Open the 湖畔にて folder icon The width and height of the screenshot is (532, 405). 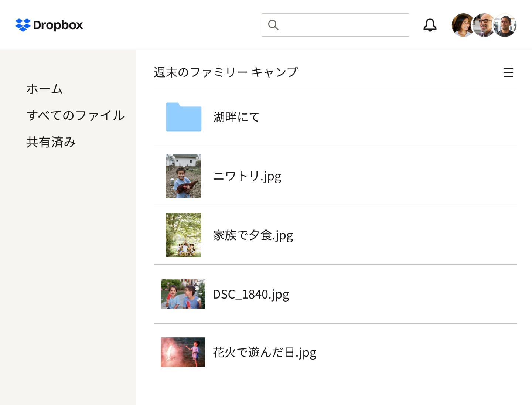(x=184, y=117)
